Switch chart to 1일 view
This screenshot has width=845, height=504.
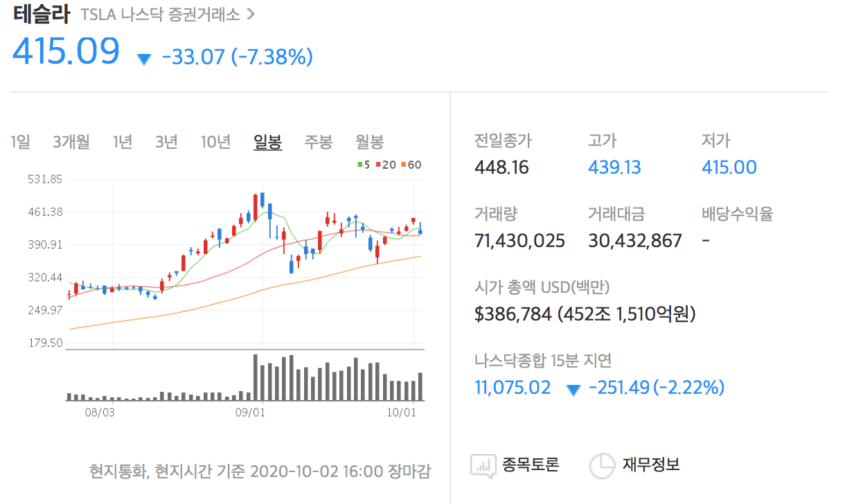[21, 143]
